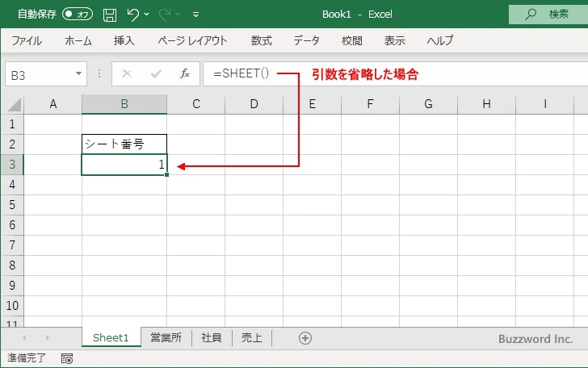This screenshot has height=368, width=588.
Task: Open Customize Quick Access Toolbar dropdown
Action: [196, 15]
